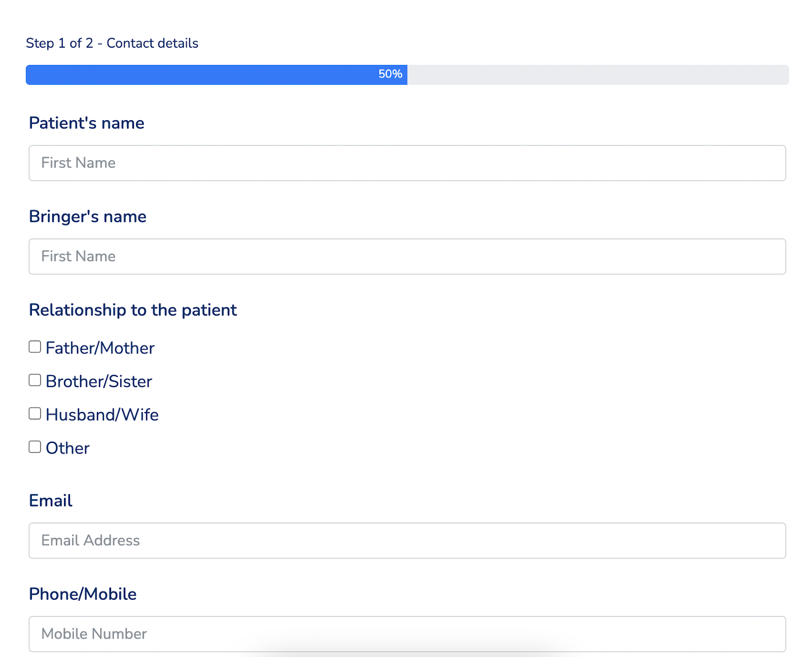The width and height of the screenshot is (812, 657).
Task: Enable the Husband/Wife checkbox
Action: click(x=35, y=413)
